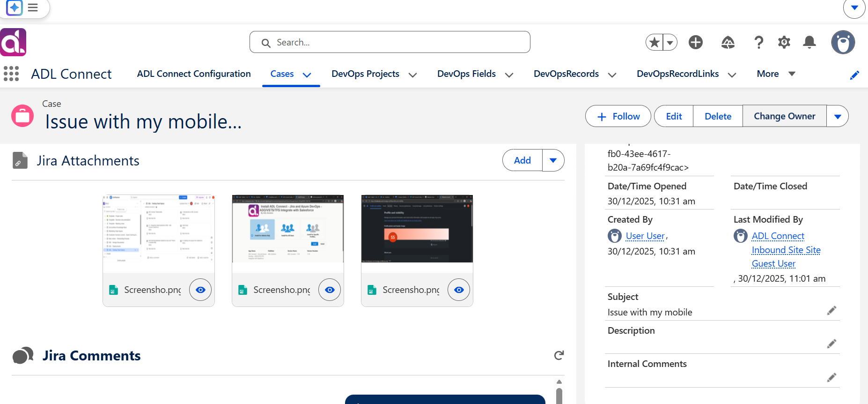
Task: Preview the first Screensho.png attachment
Action: click(x=200, y=290)
